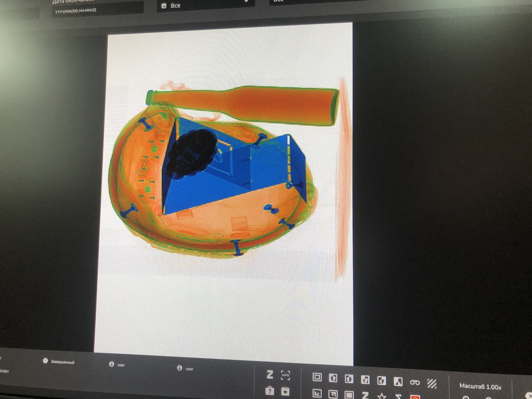532x399 pixels.
Task: Toggle the diagonal stripes filter icon
Action: pyautogui.click(x=432, y=383)
